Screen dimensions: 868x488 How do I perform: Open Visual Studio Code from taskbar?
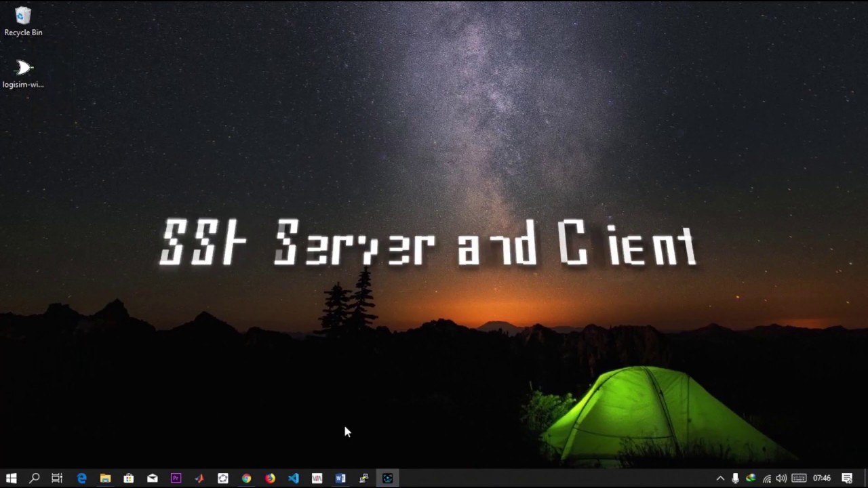point(293,479)
